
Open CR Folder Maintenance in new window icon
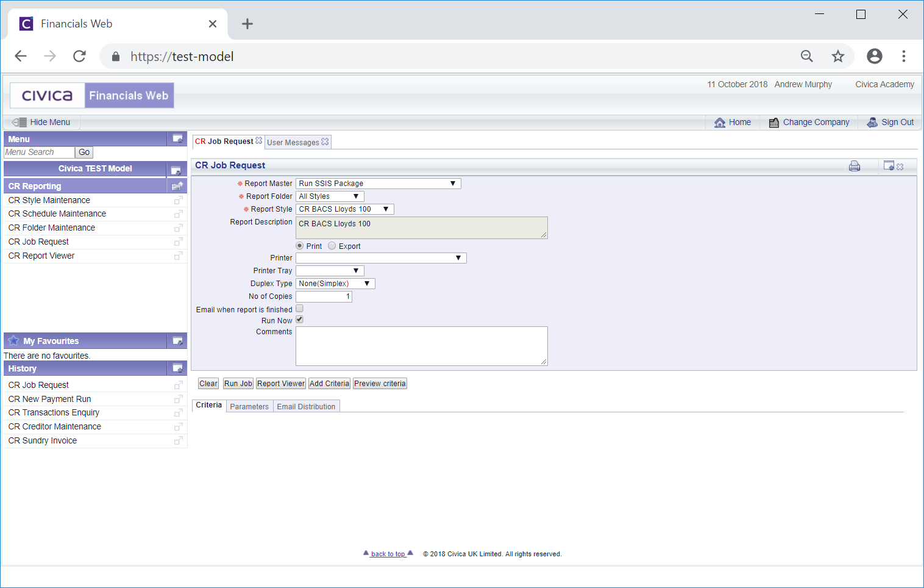pyautogui.click(x=178, y=228)
